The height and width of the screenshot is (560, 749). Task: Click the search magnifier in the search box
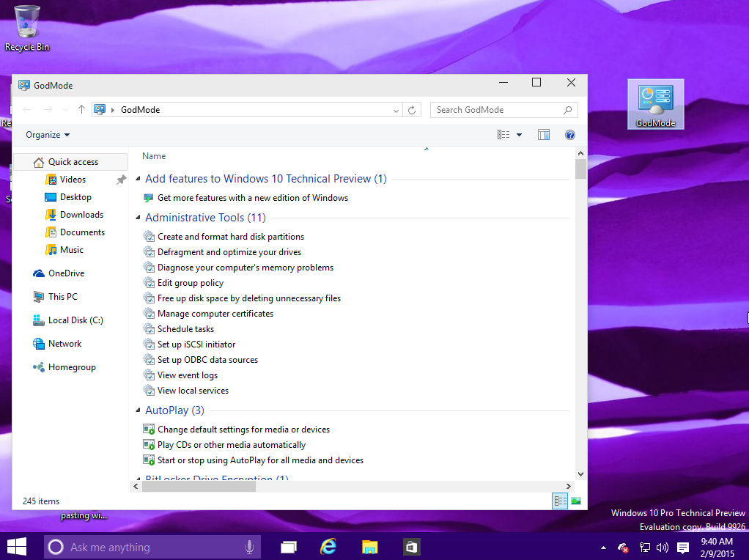click(567, 109)
